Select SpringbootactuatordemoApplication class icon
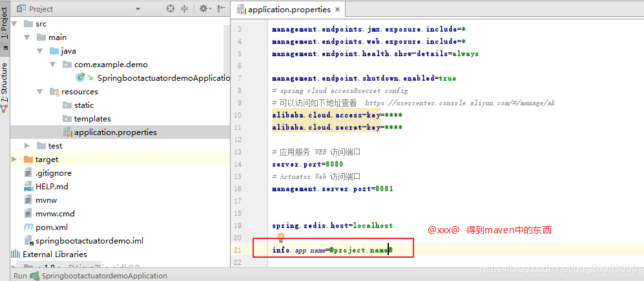Screen dimensions: 644x281 point(80,78)
